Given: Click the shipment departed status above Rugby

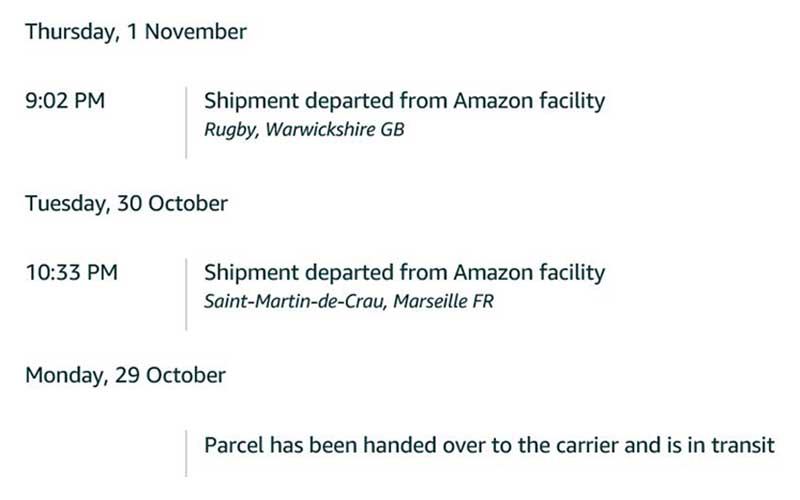Looking at the screenshot, I should 404,101.
